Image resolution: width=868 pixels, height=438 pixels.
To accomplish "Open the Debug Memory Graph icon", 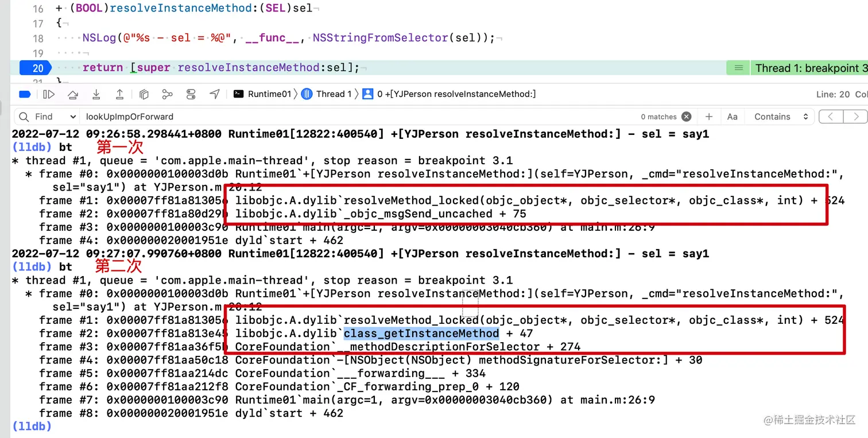I will (166, 94).
